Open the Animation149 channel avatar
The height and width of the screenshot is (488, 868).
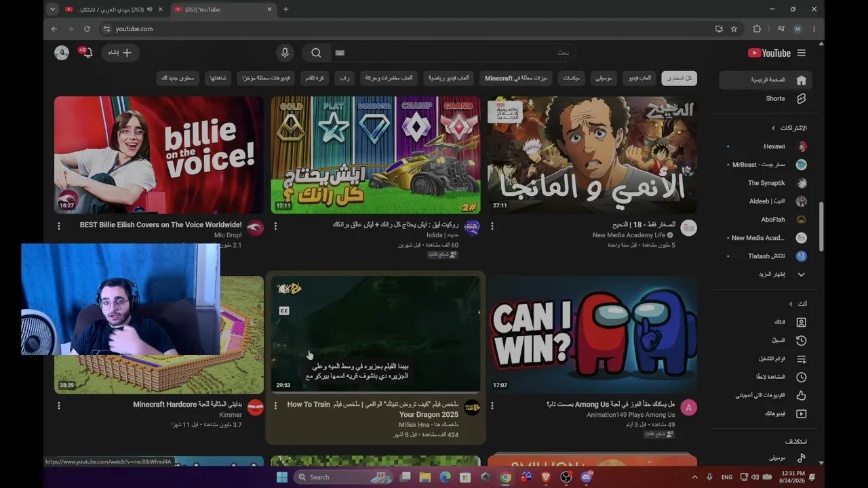(688, 407)
